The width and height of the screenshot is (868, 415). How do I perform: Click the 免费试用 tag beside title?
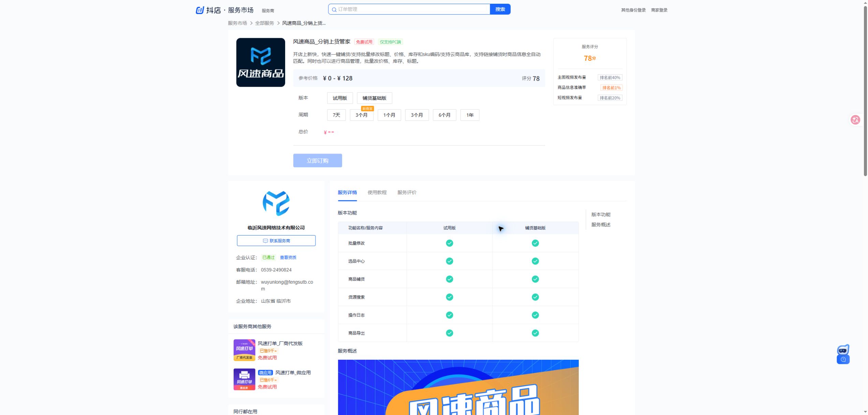point(364,42)
